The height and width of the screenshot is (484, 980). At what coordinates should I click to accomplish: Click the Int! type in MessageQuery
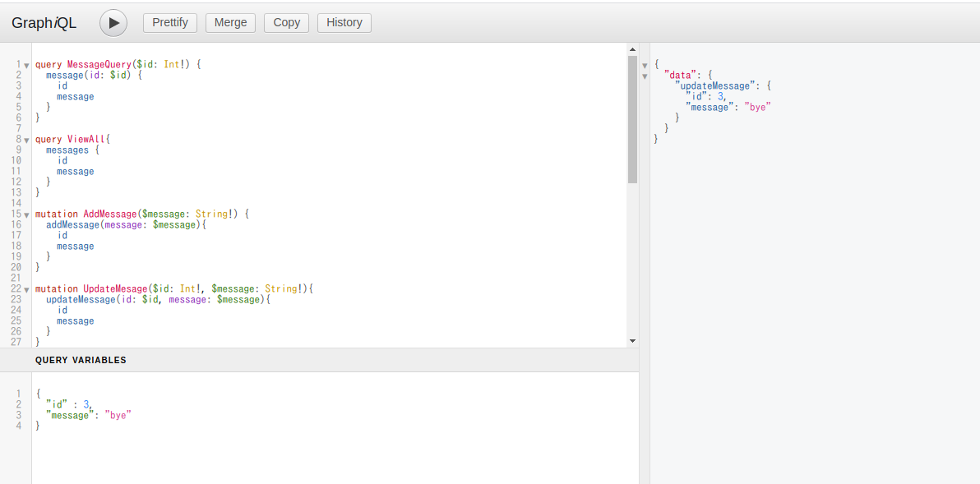click(174, 64)
